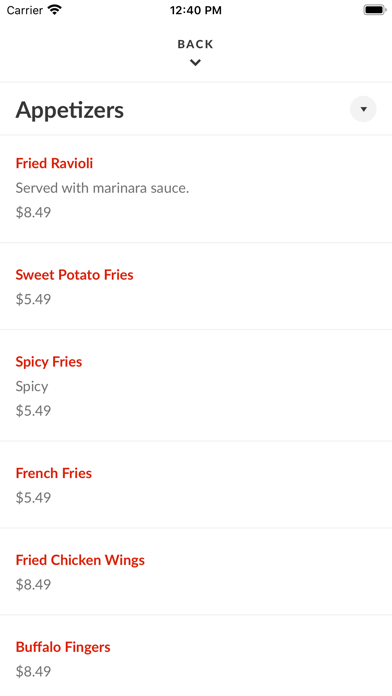The image size is (392, 696).
Task: Click the down chevron under BACK
Action: 195,63
